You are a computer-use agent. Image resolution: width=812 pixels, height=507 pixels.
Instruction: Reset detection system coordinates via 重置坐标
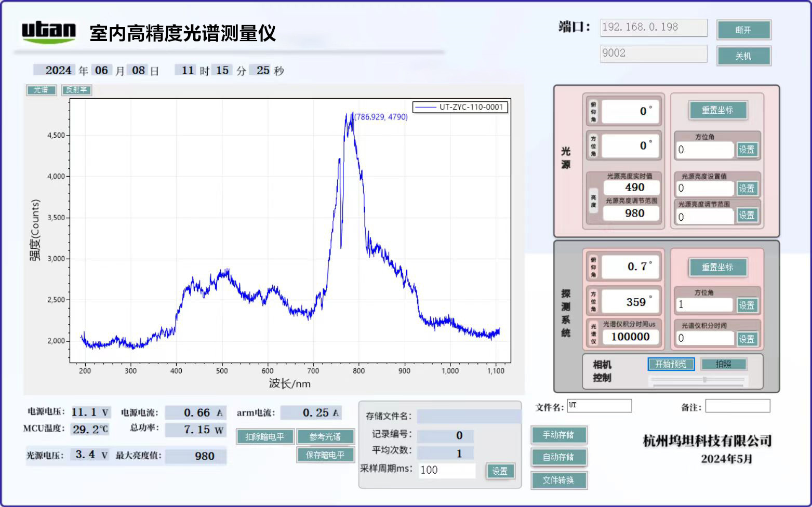tap(718, 268)
